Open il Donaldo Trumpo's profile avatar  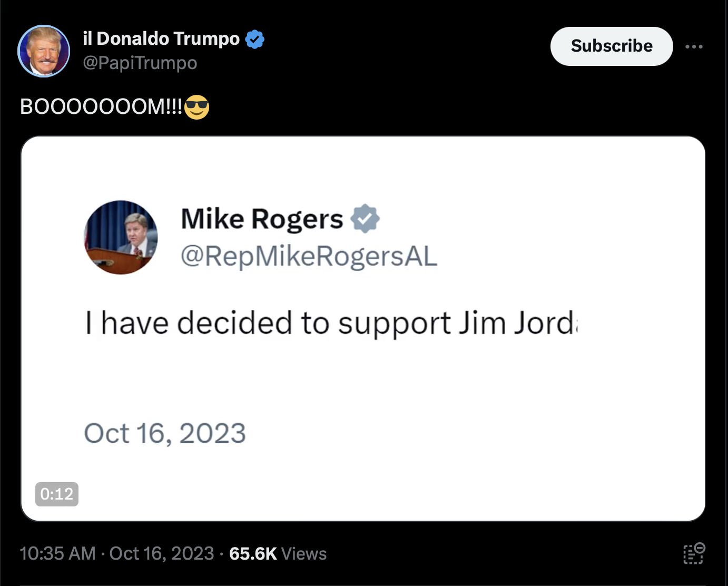click(44, 51)
